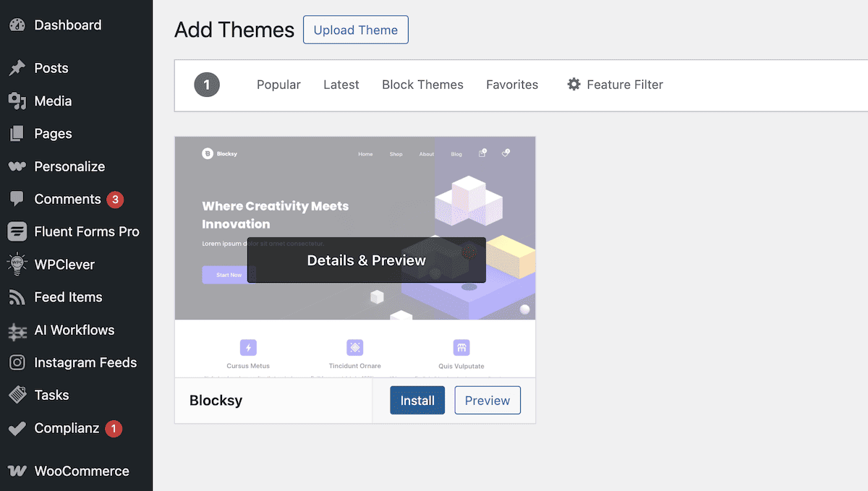Click the Preview button for Blocksy
The image size is (868, 491).
pyautogui.click(x=487, y=401)
